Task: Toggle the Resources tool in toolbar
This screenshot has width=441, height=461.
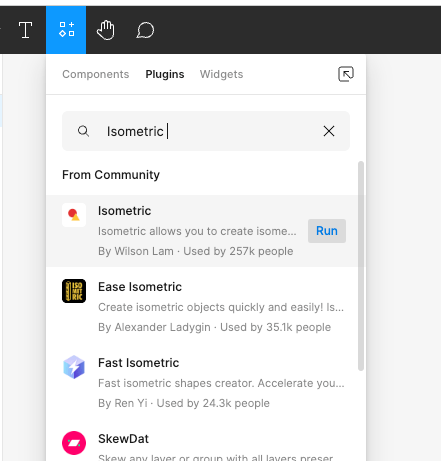Action: point(66,30)
